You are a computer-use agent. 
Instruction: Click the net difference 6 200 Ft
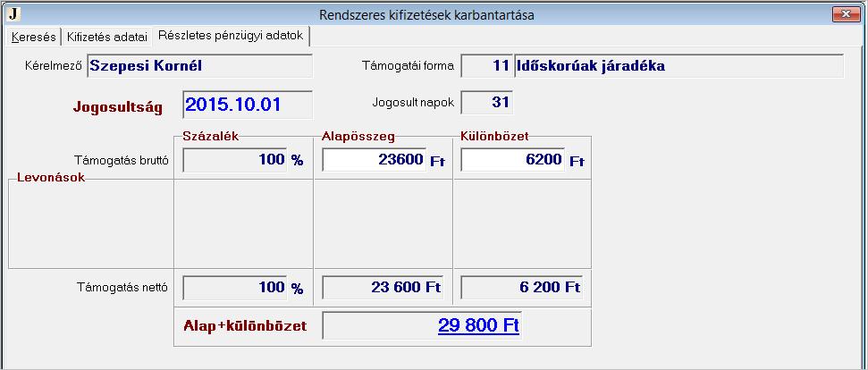click(x=521, y=288)
